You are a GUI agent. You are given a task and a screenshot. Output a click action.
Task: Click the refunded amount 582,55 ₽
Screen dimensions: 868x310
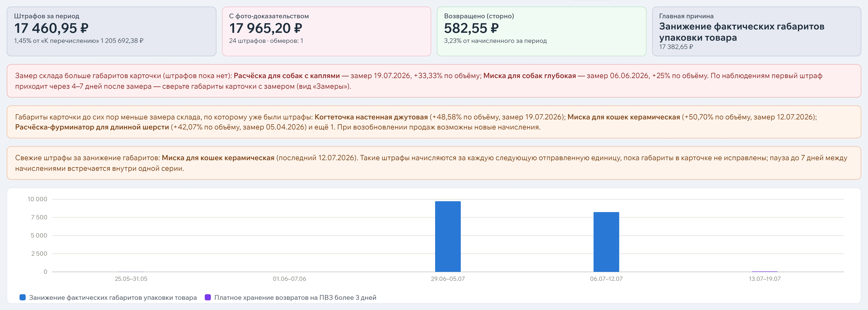point(471,28)
